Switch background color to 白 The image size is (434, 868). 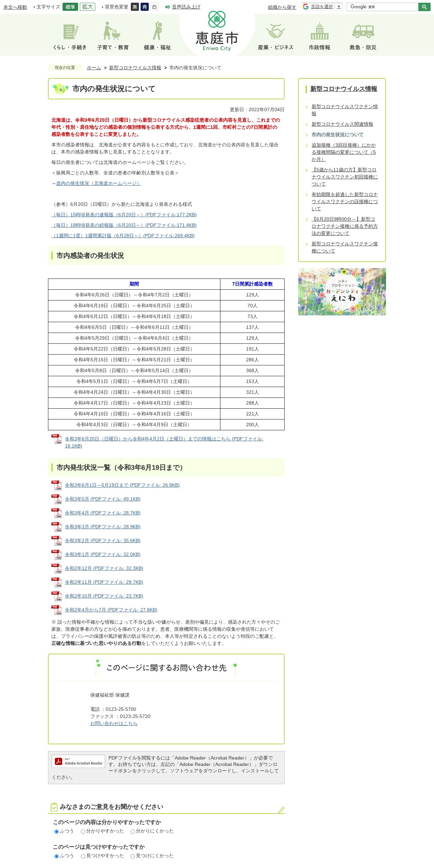(x=154, y=7)
